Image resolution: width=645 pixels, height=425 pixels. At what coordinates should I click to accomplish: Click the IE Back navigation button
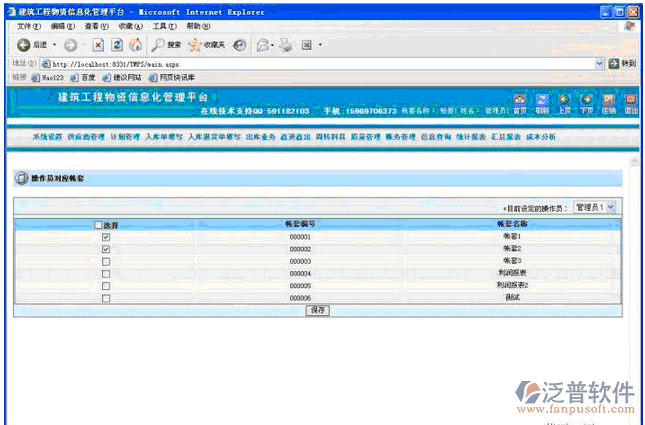[x=32, y=45]
